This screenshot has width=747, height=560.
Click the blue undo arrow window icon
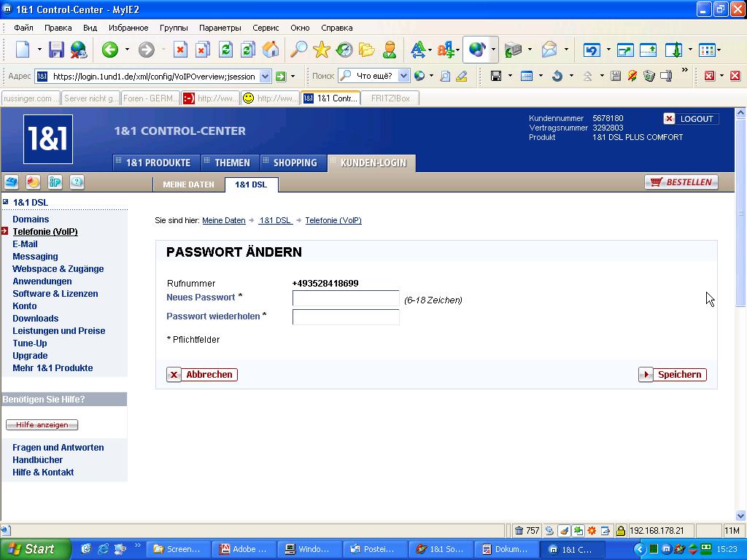591,50
